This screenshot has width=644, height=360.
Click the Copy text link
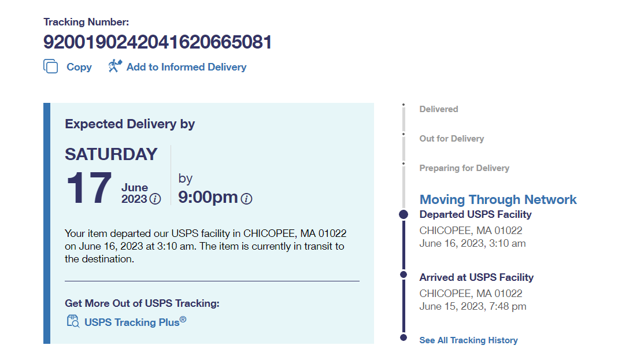pos(79,67)
